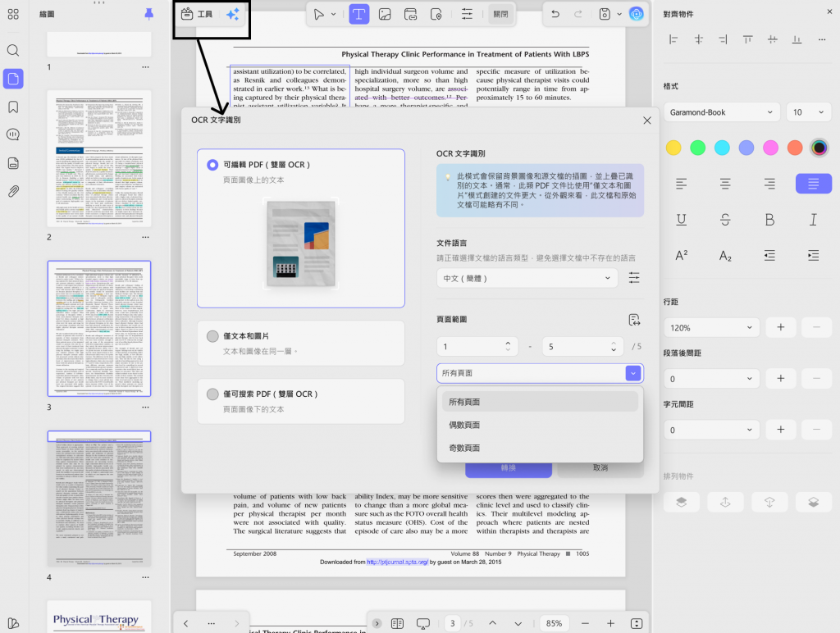Open the AI sparkle tool
840x633 pixels.
point(232,15)
